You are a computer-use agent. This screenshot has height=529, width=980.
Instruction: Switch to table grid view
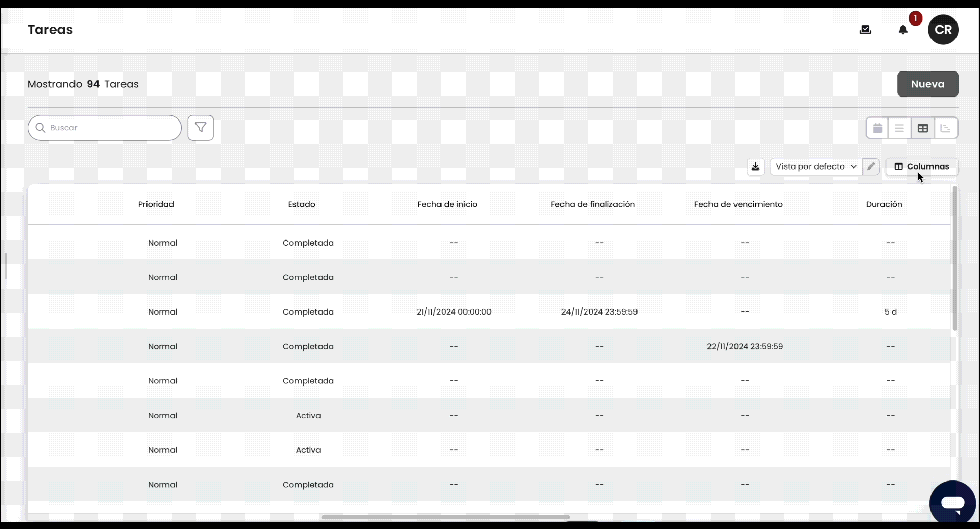923,128
